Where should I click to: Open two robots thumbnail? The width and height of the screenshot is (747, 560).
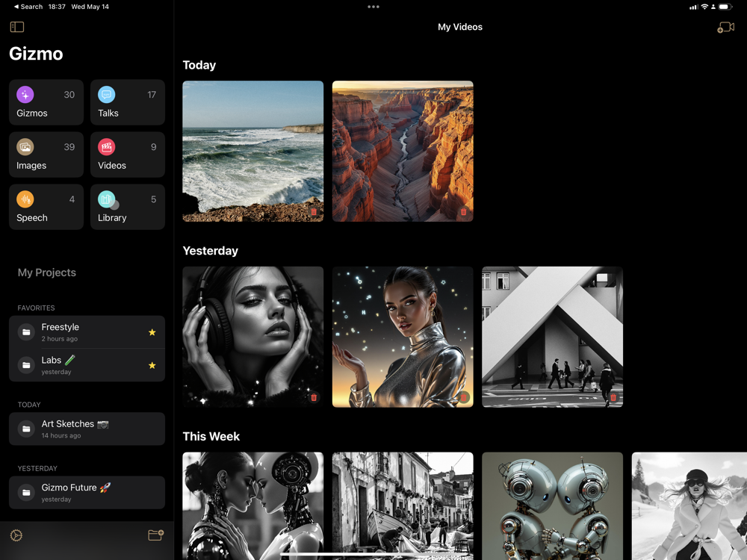(552, 505)
